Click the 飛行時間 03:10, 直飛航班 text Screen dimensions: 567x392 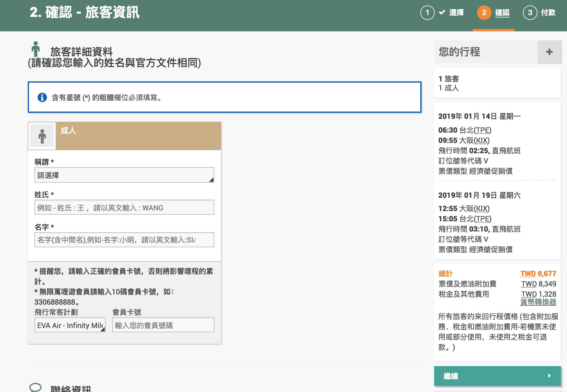(x=479, y=229)
